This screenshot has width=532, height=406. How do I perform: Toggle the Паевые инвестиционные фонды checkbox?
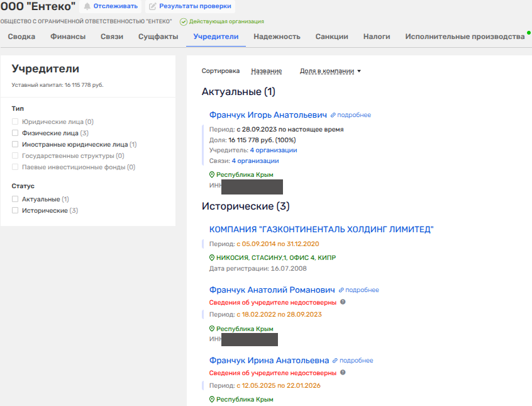15,167
